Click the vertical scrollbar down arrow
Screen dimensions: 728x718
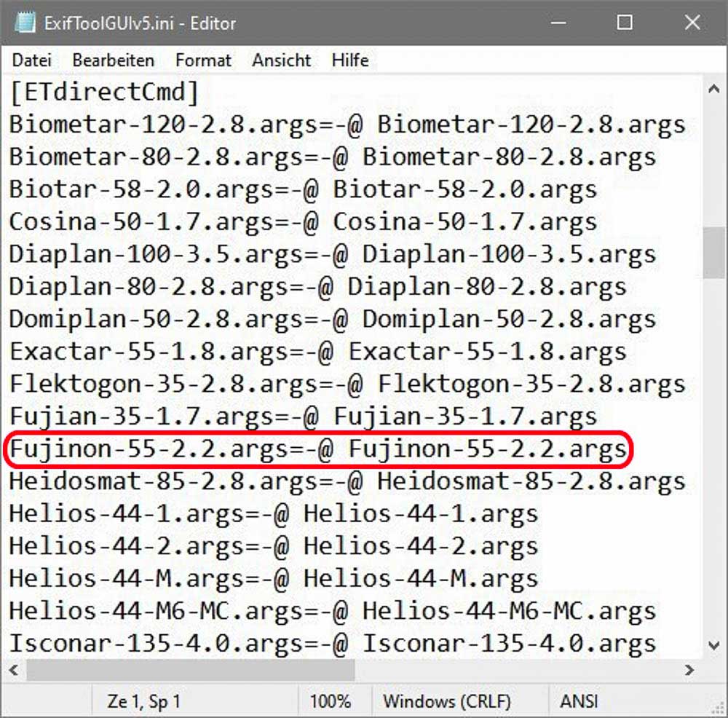point(714,646)
